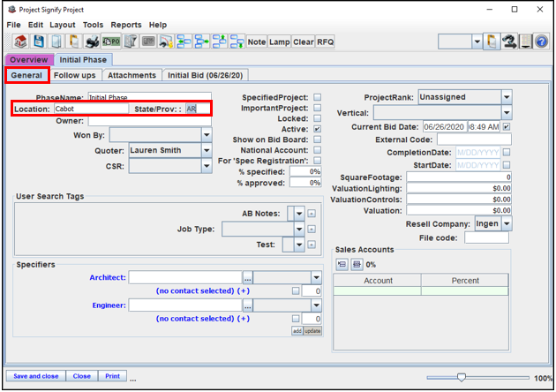Viewport: 556px width, 392px height.
Task: Click the flow icon with down green arrow
Action: click(x=237, y=41)
